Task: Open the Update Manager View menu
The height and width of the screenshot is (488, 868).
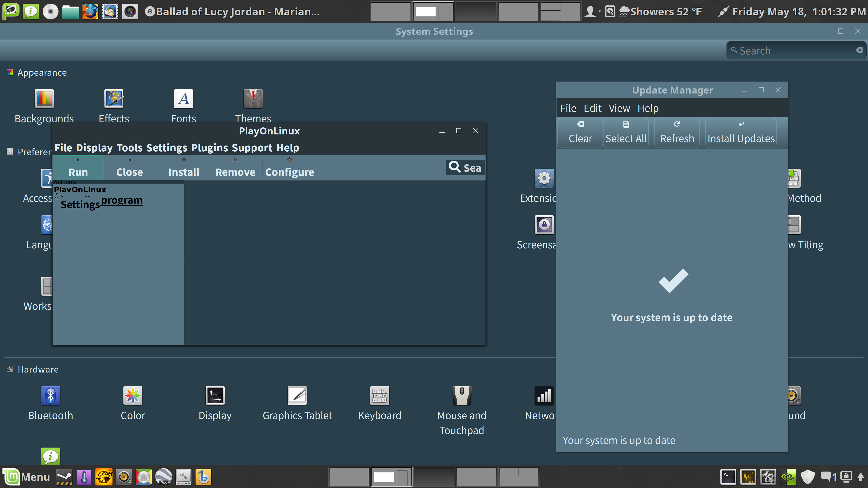Action: point(619,108)
